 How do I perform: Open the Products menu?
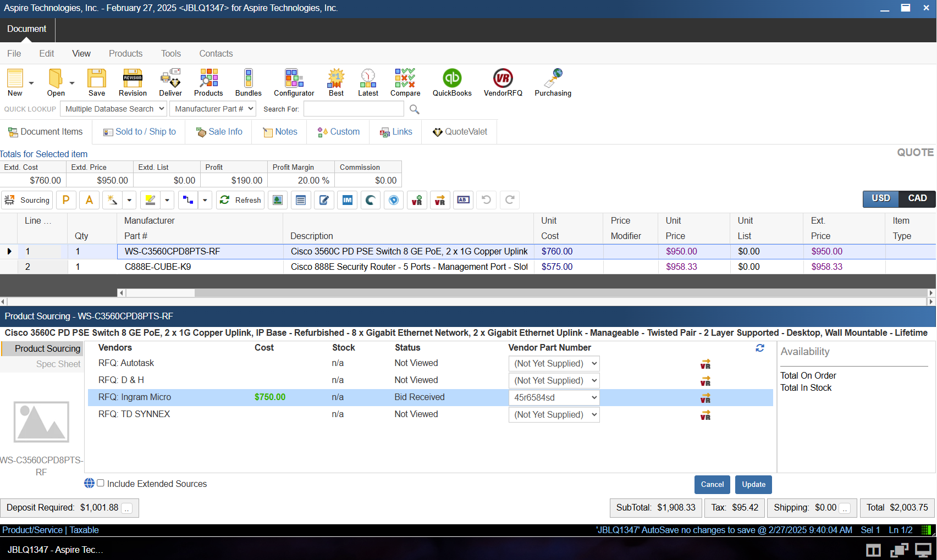tap(125, 53)
